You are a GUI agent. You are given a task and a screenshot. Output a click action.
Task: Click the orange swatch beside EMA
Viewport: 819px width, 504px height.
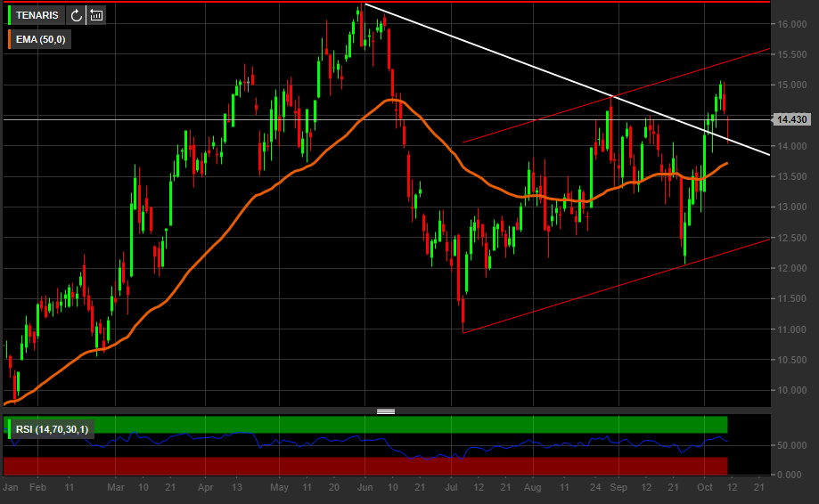pyautogui.click(x=10, y=39)
